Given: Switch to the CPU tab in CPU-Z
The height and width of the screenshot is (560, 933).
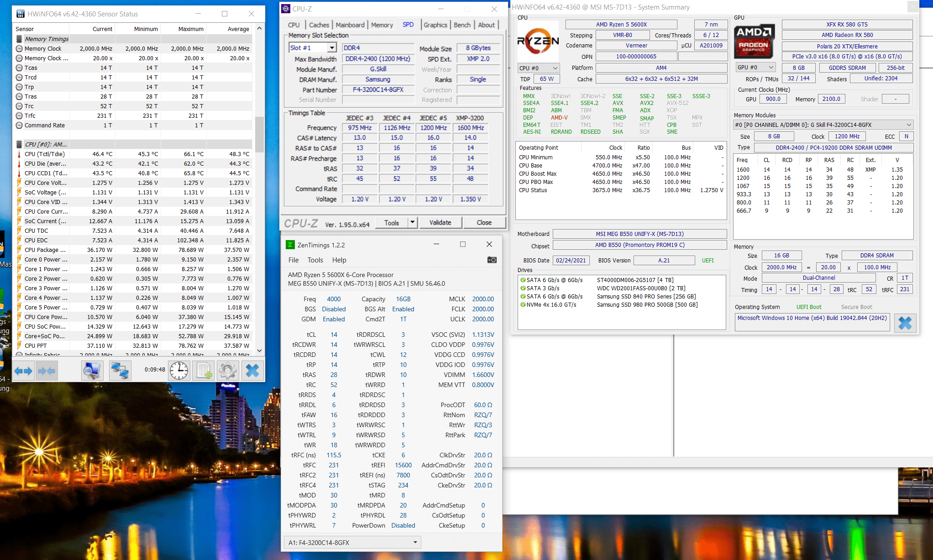Looking at the screenshot, I should click(x=294, y=25).
